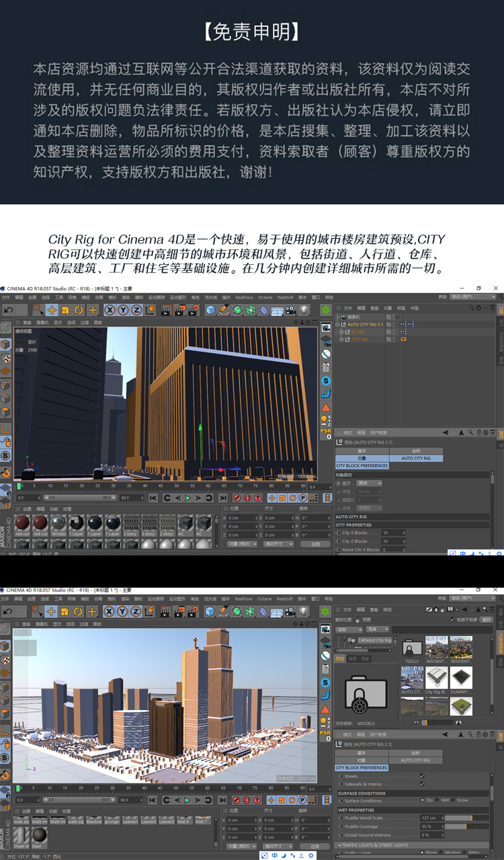
Task: Switch to CITY BLOCK PREFERENCES tab in the skyscraper window
Action: (362, 465)
